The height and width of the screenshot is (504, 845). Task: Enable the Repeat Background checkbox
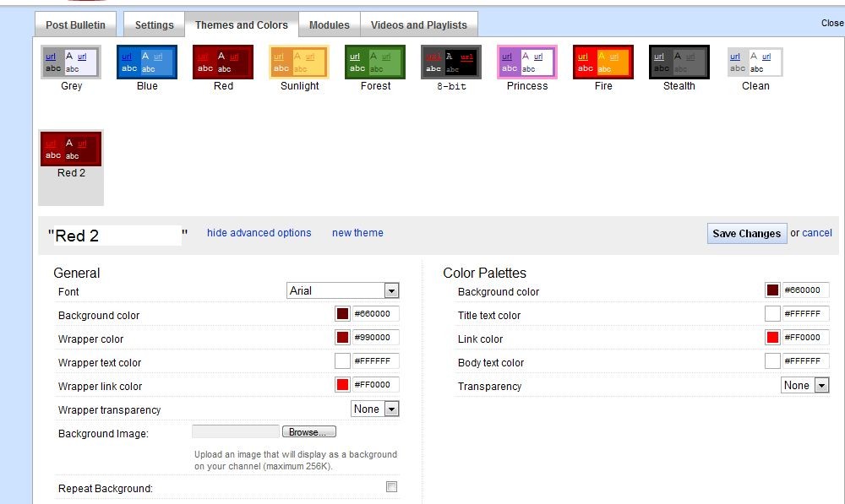(x=391, y=487)
